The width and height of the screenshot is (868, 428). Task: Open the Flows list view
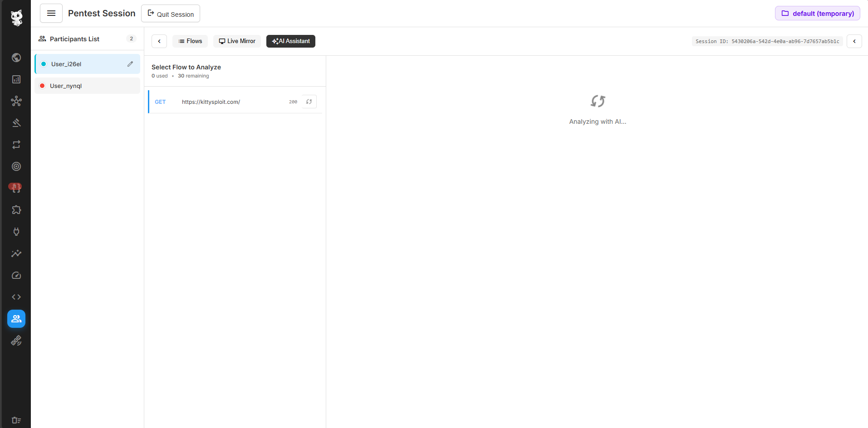coord(190,41)
